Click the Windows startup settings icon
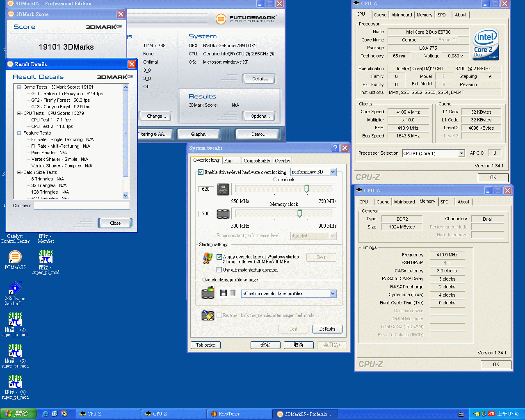The height and width of the screenshot is (420, 525). [x=208, y=258]
